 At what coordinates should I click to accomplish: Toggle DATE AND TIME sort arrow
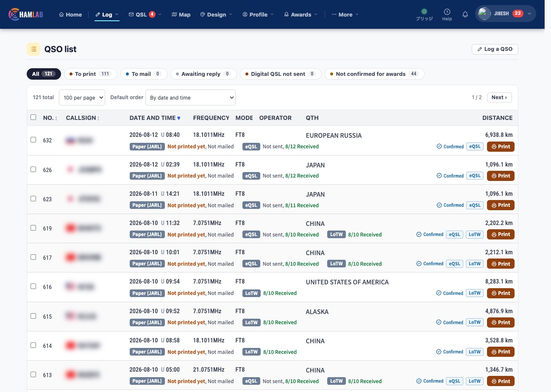[x=178, y=118]
